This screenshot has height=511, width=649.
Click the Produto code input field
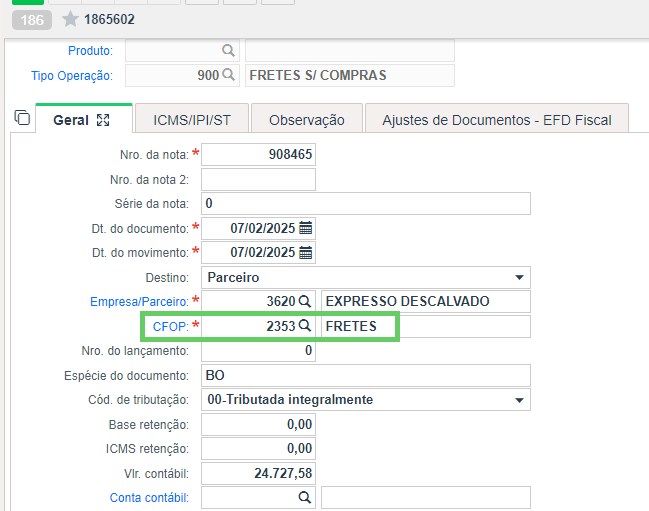click(x=183, y=50)
